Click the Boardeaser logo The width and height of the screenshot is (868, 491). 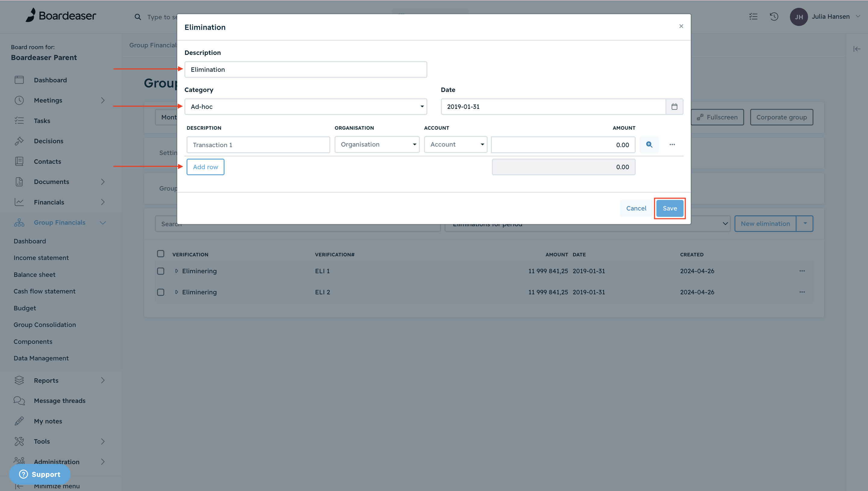tap(61, 15)
